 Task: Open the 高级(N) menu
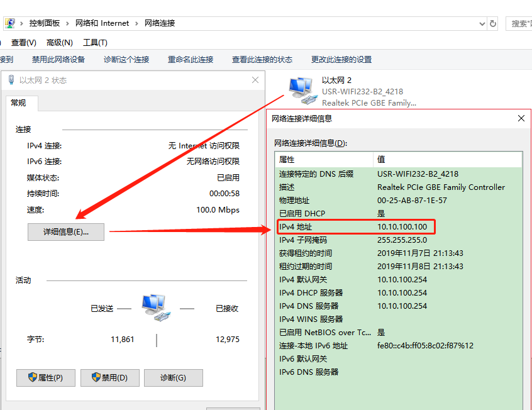[59, 43]
